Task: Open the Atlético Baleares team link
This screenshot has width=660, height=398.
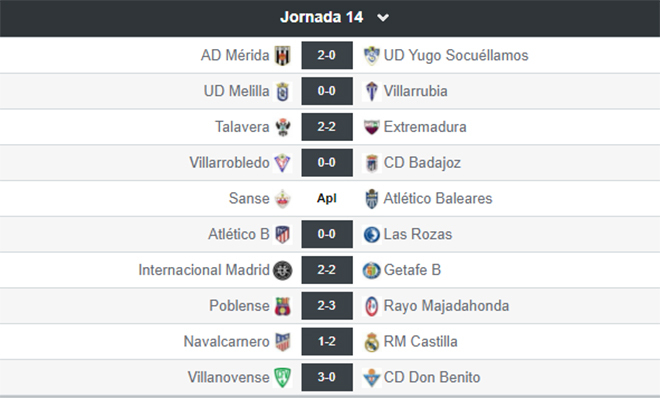Action: coord(438,198)
